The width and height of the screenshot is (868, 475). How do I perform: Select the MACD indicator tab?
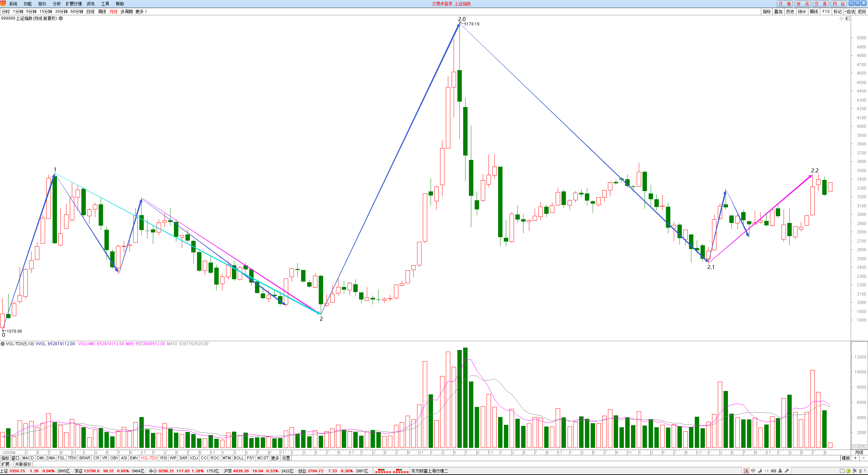click(28, 458)
